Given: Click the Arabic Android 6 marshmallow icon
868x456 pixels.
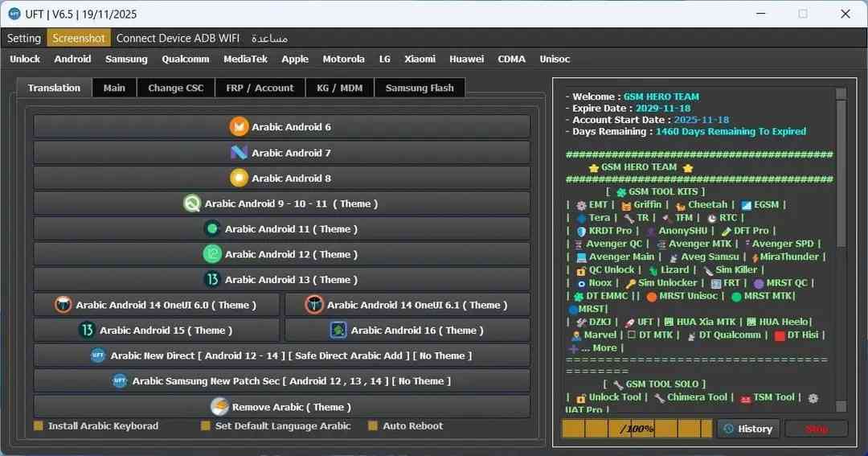Looking at the screenshot, I should (x=239, y=127).
